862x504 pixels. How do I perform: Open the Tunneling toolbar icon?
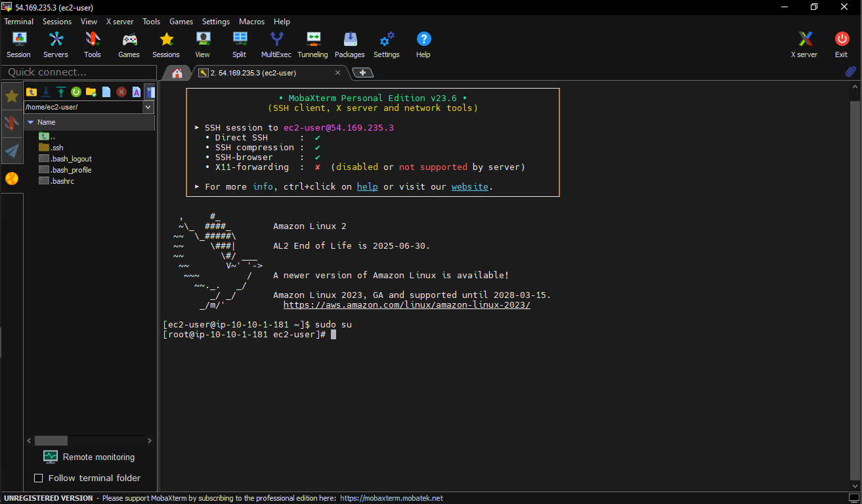point(313,45)
